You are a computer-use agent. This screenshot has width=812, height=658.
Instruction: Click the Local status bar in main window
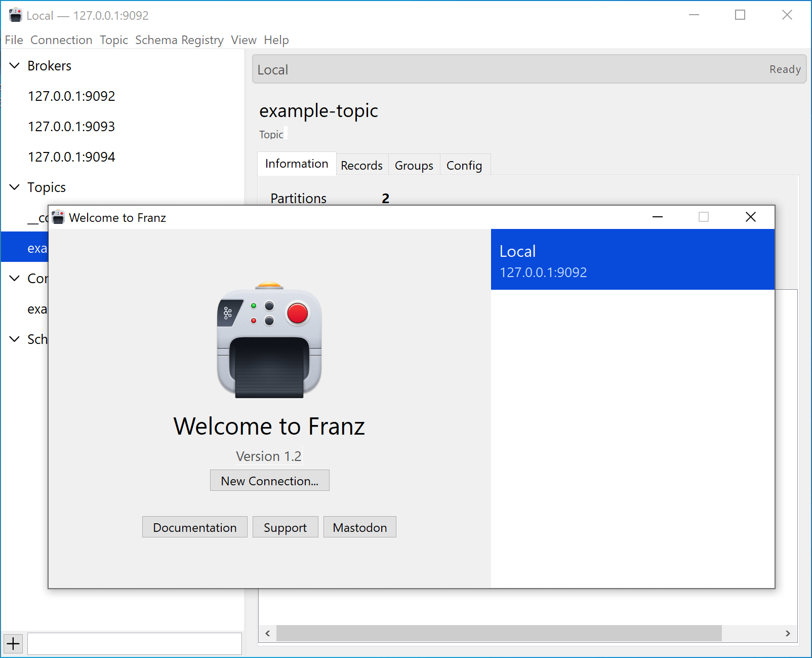click(529, 69)
